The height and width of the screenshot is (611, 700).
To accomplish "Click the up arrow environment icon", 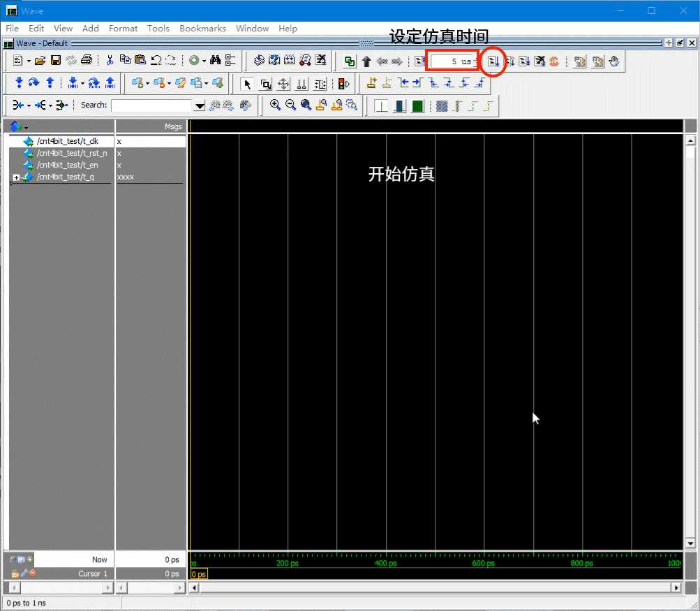I will tap(366, 61).
